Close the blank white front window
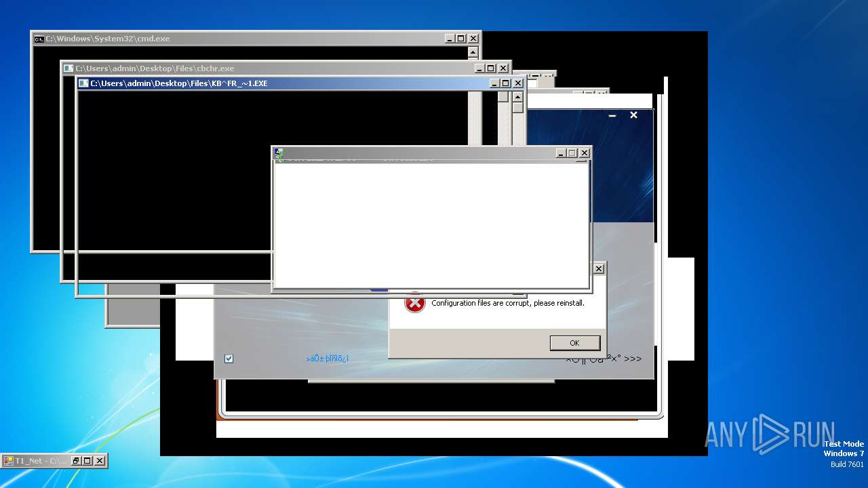868x488 pixels. click(x=585, y=153)
